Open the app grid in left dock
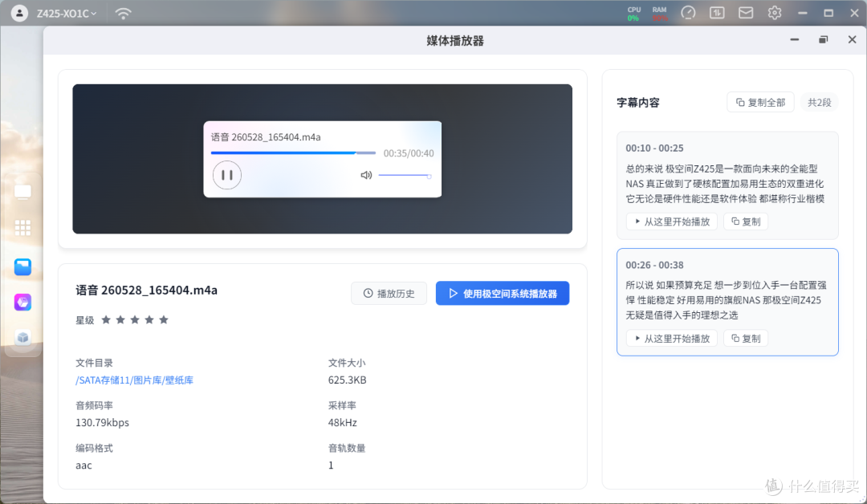867x504 pixels. pos(22,228)
